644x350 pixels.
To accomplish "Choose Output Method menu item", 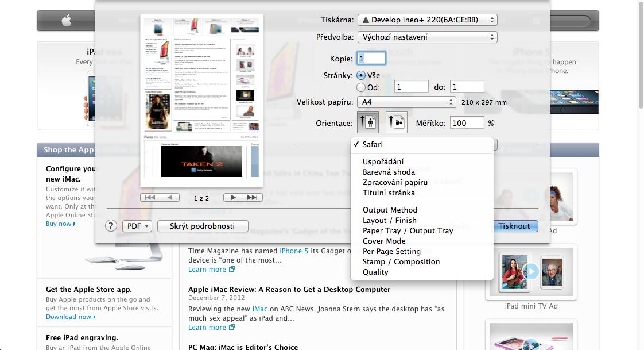I will click(422, 210).
